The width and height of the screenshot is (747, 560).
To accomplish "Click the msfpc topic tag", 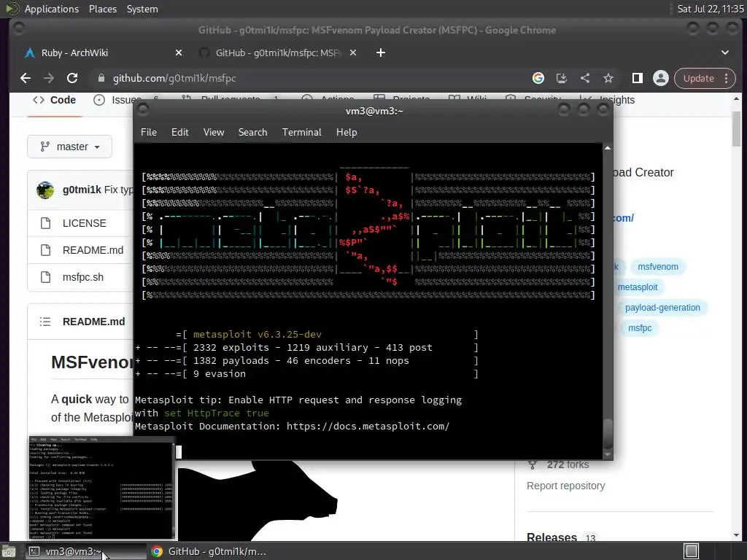I will coord(640,328).
